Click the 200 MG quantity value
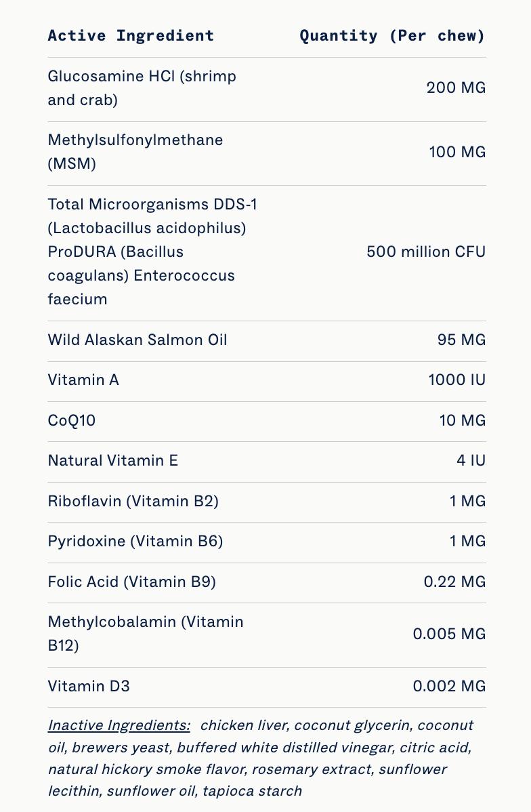The image size is (531, 812). 456,88
